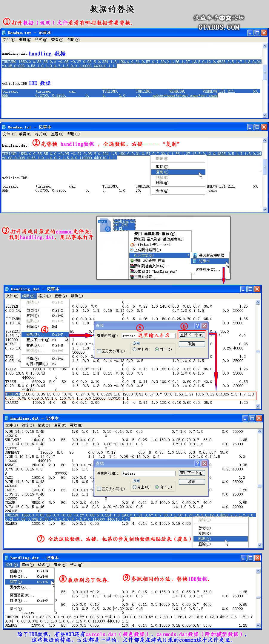The width and height of the screenshot is (269, 644).
Task: Click scroll-up arrow in handling.dat window showing File menu
Action: pos(259,571)
